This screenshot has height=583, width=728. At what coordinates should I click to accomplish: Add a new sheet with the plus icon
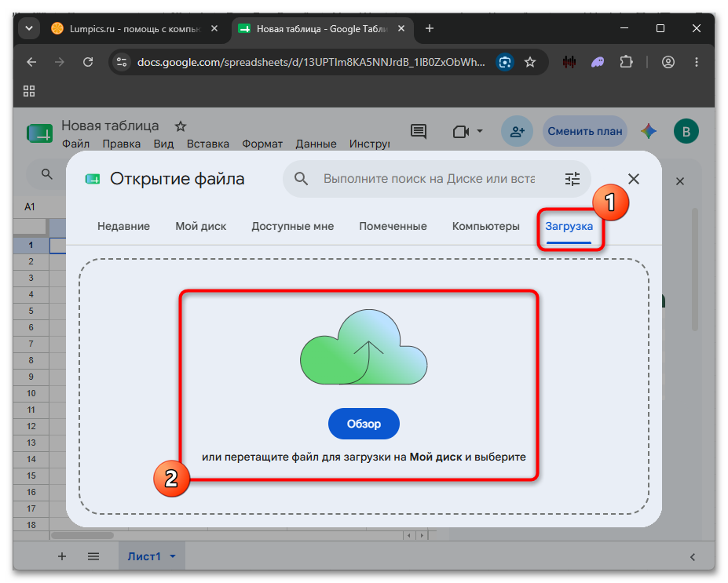(x=62, y=556)
